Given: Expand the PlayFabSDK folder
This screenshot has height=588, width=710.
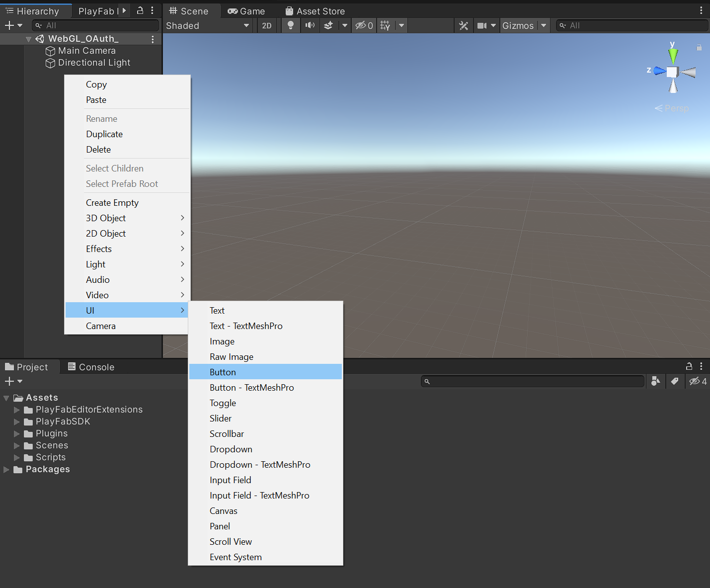Looking at the screenshot, I should coord(17,421).
